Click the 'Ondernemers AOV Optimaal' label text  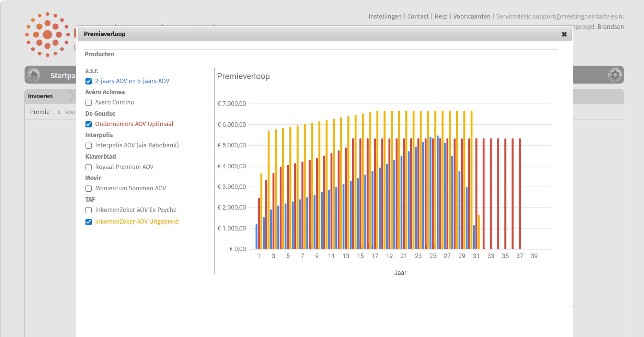pyautogui.click(x=134, y=124)
